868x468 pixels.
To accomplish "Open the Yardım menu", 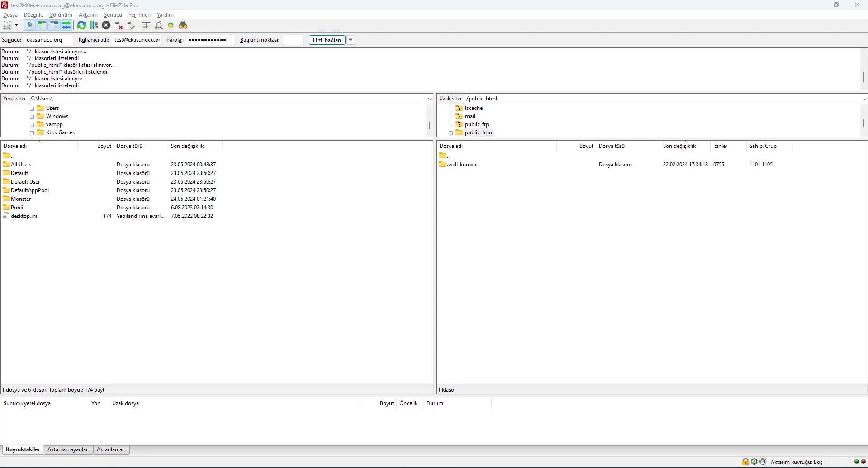I will [165, 15].
